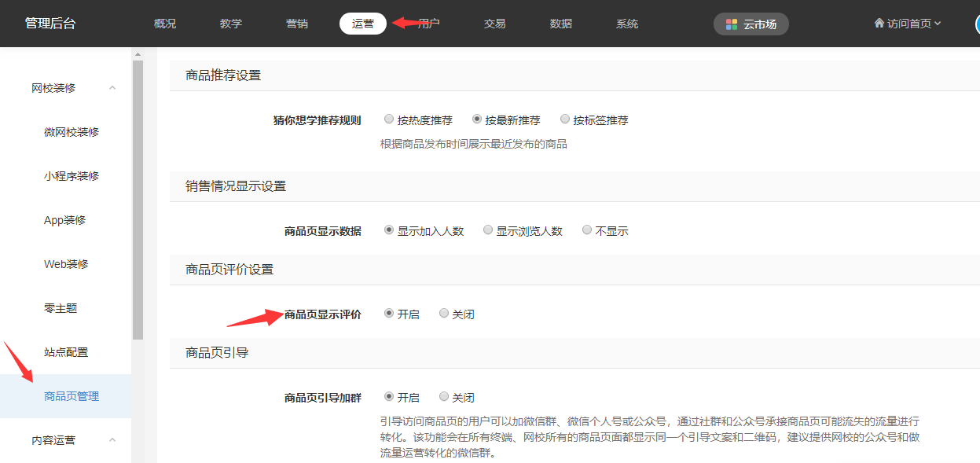
Task: Select 按热度推荐 radio option
Action: [389, 119]
